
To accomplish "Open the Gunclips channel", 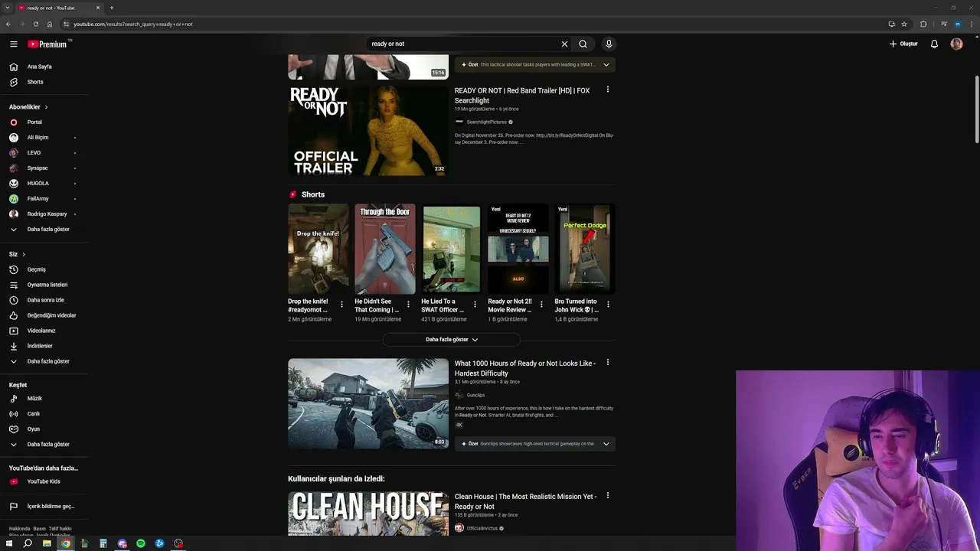I will tap(475, 395).
